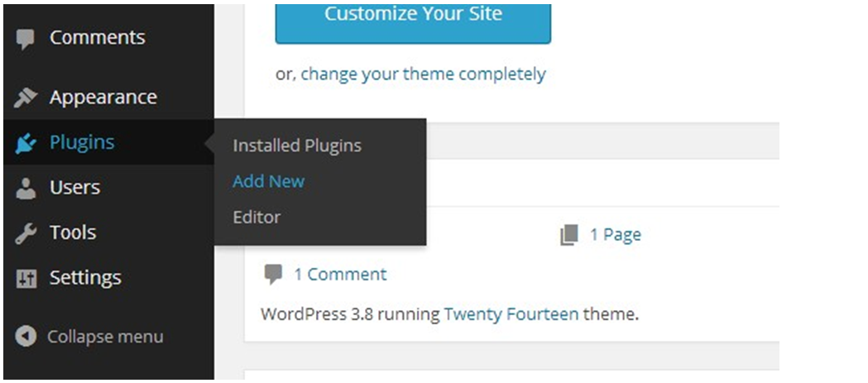This screenshot has height=383, width=868.
Task: Open the Plugins menu label in the sidebar
Action: [x=82, y=142]
